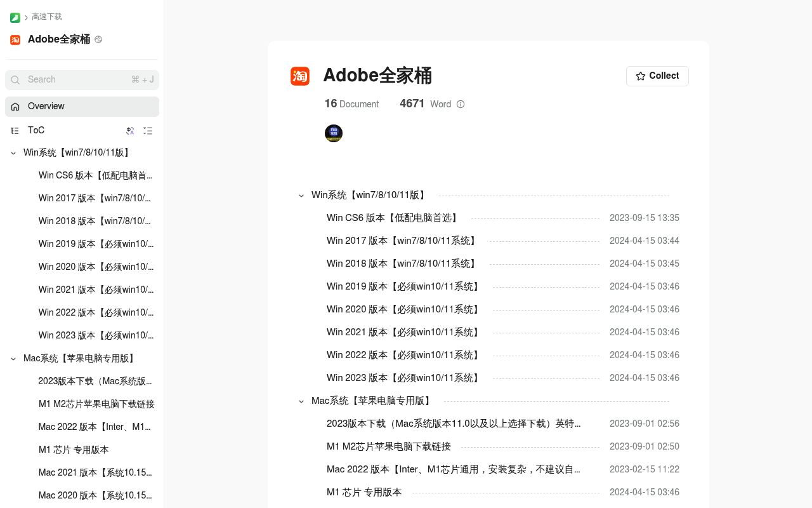Image resolution: width=812 pixels, height=508 pixels.
Task: Collapse sidebar group Win系统【win7/8/10/11版】
Action: coord(13,153)
